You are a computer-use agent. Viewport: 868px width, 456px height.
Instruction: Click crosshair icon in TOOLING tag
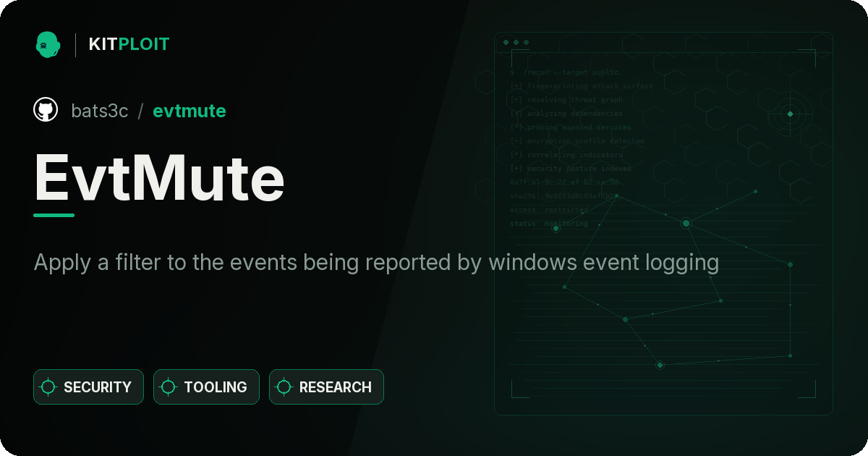169,387
